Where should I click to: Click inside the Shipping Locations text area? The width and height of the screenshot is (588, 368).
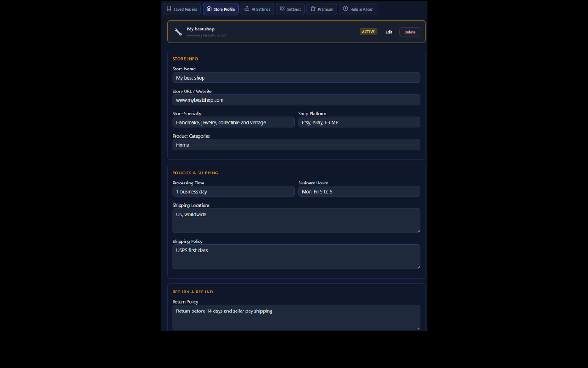pyautogui.click(x=296, y=220)
